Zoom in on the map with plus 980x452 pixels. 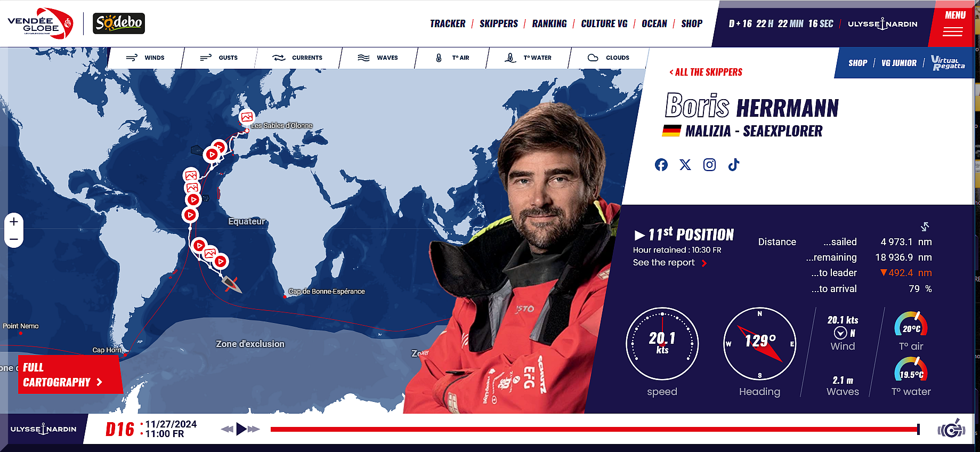click(14, 221)
